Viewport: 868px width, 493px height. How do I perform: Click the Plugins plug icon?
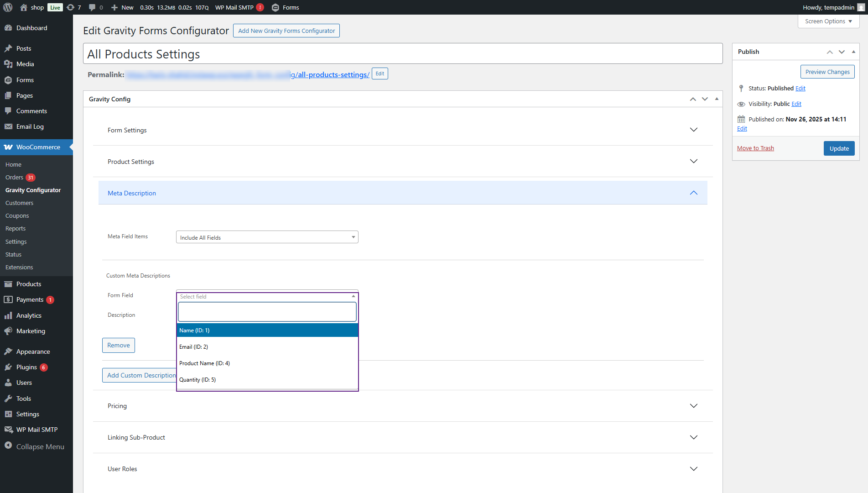tap(8, 367)
